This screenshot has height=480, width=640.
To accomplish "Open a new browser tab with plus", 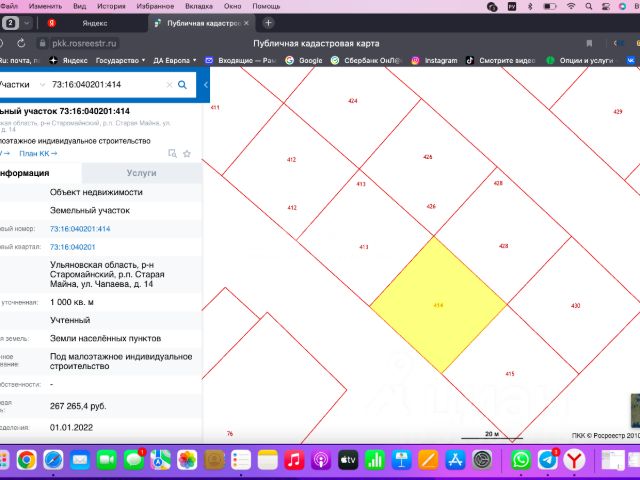I will pyautogui.click(x=268, y=23).
